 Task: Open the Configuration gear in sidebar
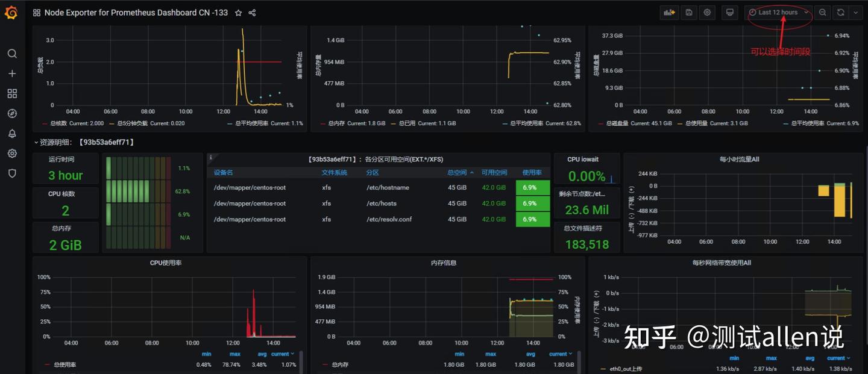click(12, 153)
